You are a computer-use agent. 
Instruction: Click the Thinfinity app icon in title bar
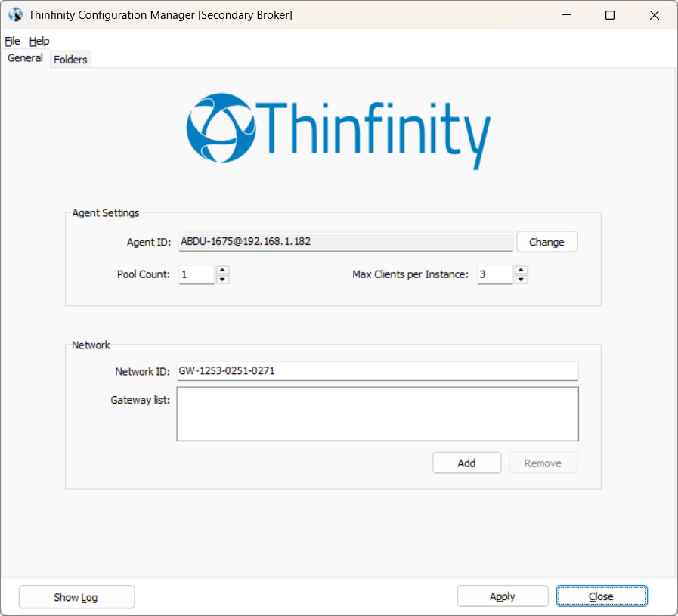tap(15, 15)
